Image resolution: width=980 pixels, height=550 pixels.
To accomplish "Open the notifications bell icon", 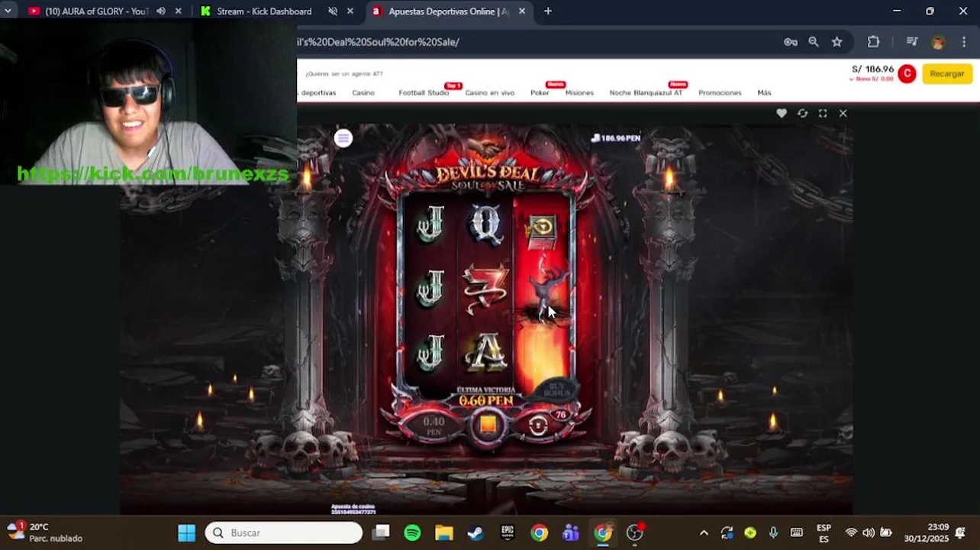I will 960,532.
